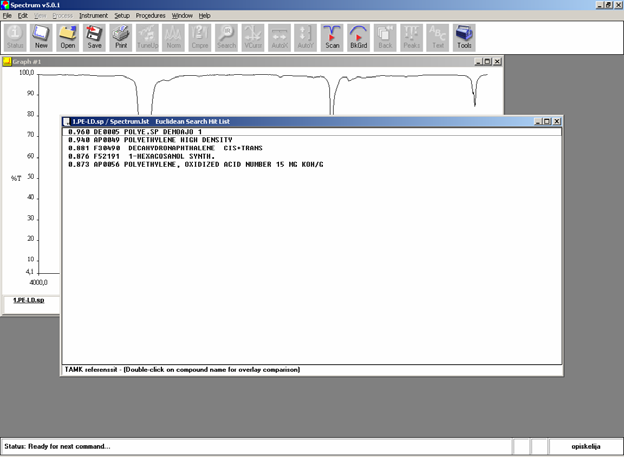Click the Spectrum application icon in title bar

(x=5, y=5)
